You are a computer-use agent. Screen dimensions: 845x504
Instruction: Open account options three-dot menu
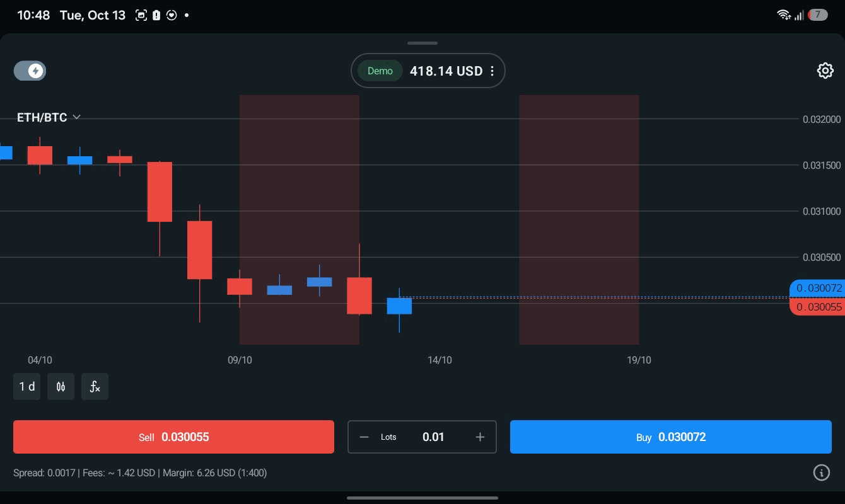[x=492, y=71]
